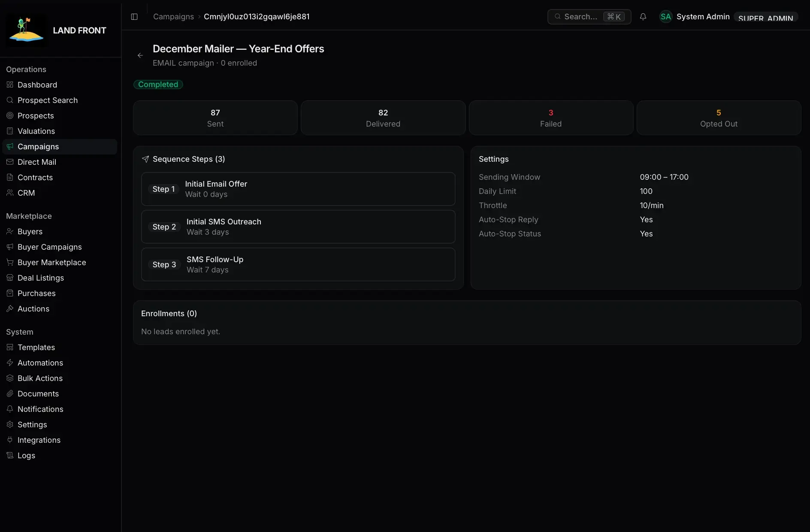810x532 pixels.
Task: Focus the Search field
Action: pos(589,17)
